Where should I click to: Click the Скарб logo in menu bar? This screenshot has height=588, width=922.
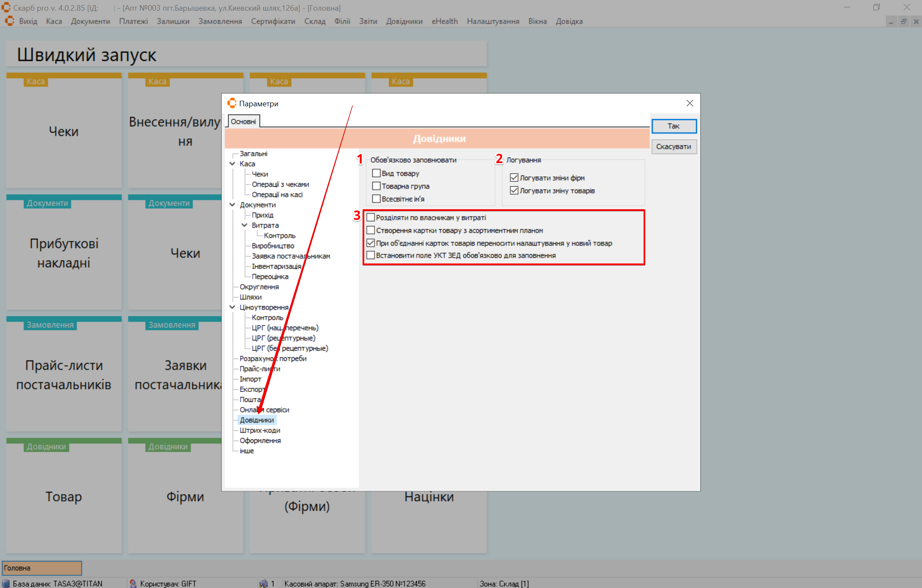9,21
